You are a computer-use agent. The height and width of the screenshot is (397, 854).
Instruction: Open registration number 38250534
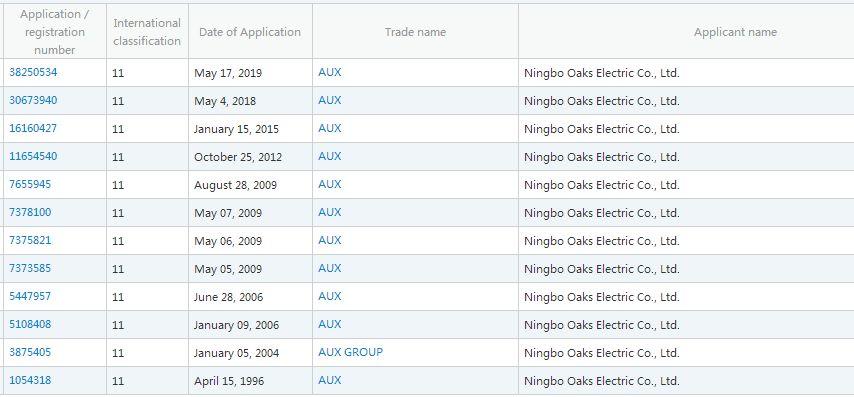33,72
